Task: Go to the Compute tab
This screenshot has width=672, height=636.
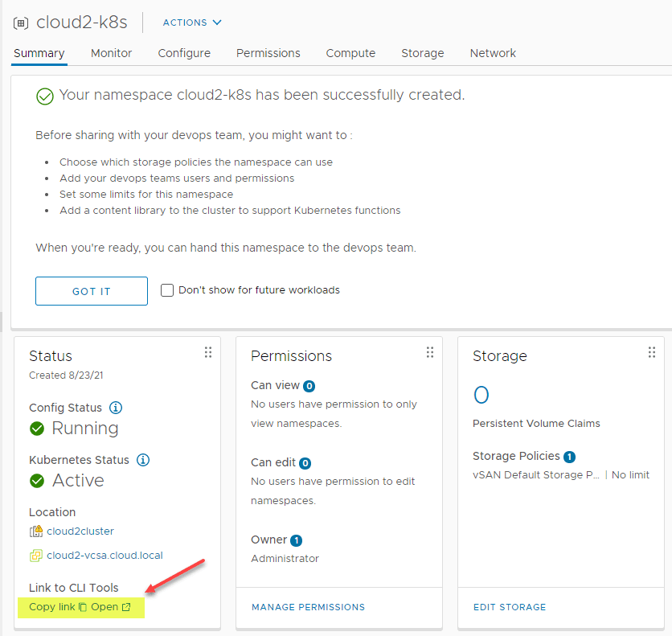Action: coord(350,53)
